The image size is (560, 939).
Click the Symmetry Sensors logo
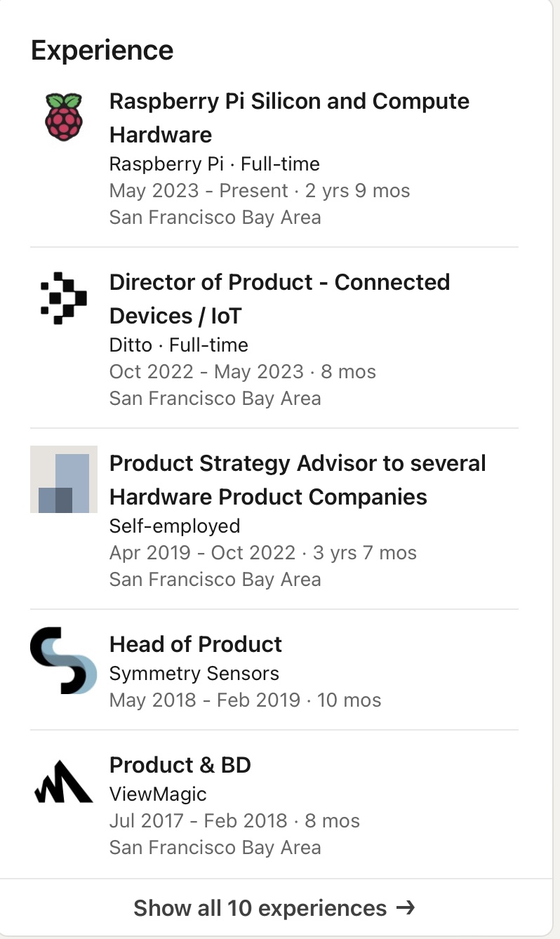point(64,660)
